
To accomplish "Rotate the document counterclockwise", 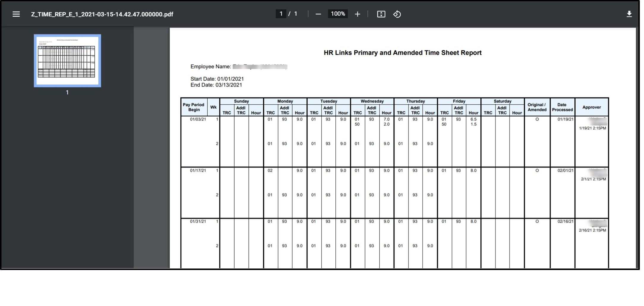I will 397,14.
